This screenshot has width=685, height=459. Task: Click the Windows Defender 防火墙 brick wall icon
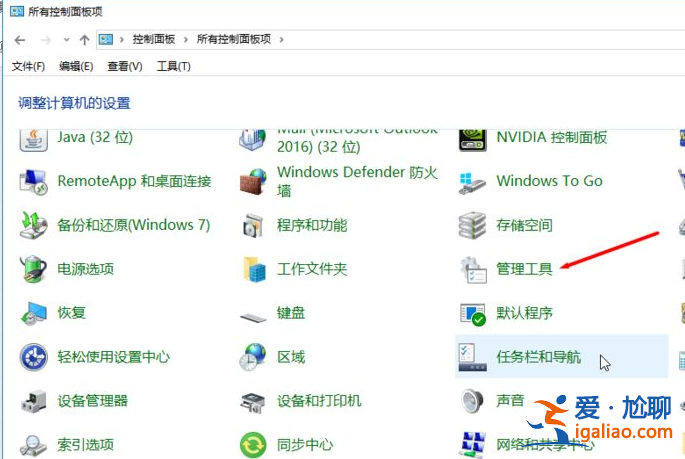tap(253, 182)
